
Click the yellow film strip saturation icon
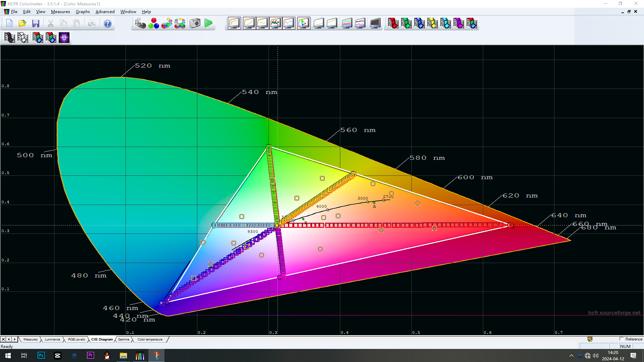tap(432, 23)
